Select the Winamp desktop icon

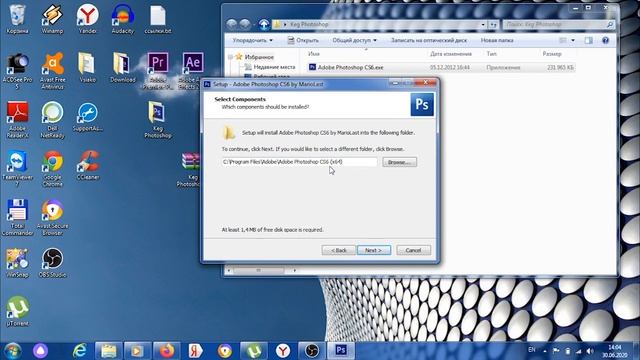[x=52, y=19]
